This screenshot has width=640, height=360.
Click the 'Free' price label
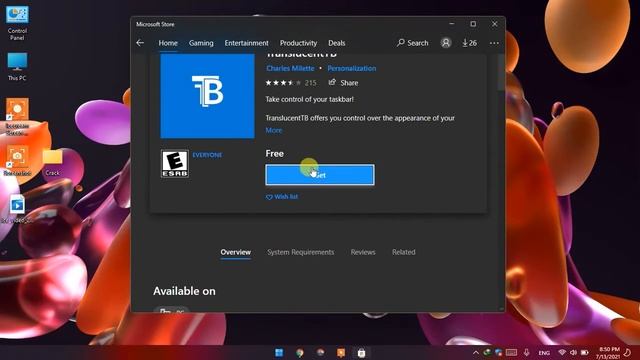point(274,153)
